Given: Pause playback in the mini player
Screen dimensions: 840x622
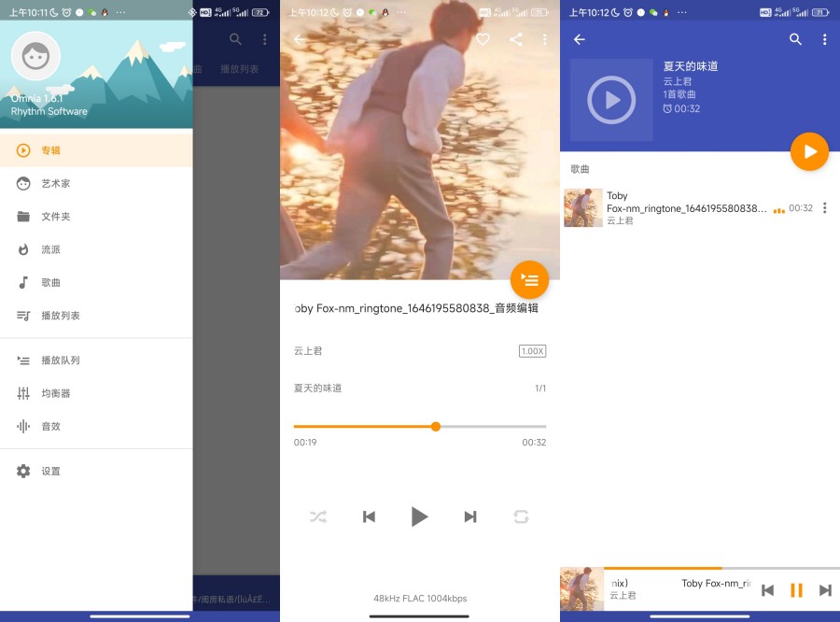Looking at the screenshot, I should [796, 589].
